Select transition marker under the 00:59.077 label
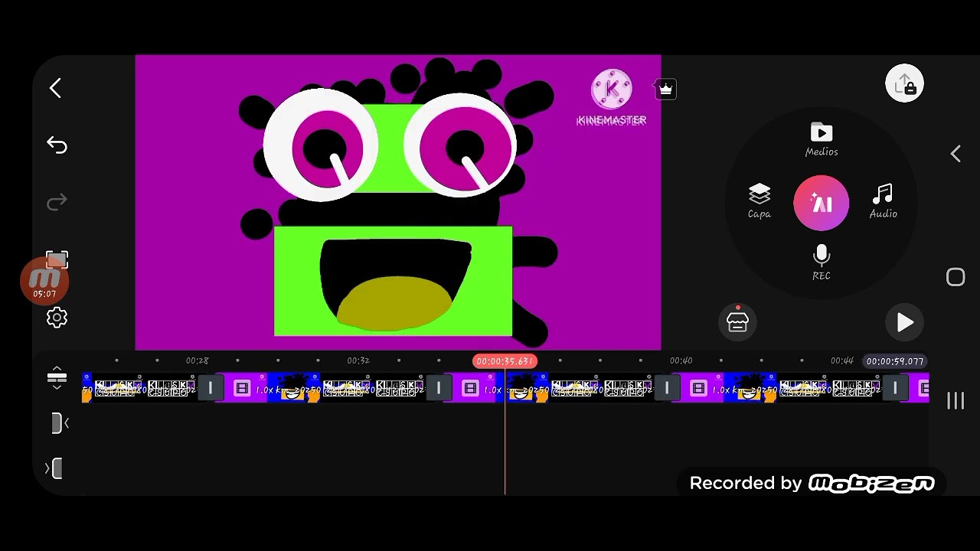Viewport: 980px width, 551px height. tap(895, 389)
